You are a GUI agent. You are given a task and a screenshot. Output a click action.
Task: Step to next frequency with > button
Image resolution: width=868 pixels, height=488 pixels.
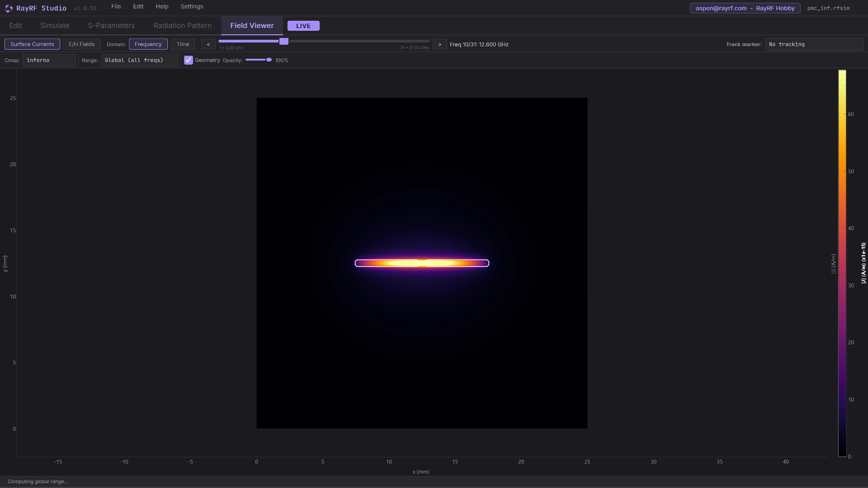coord(440,44)
